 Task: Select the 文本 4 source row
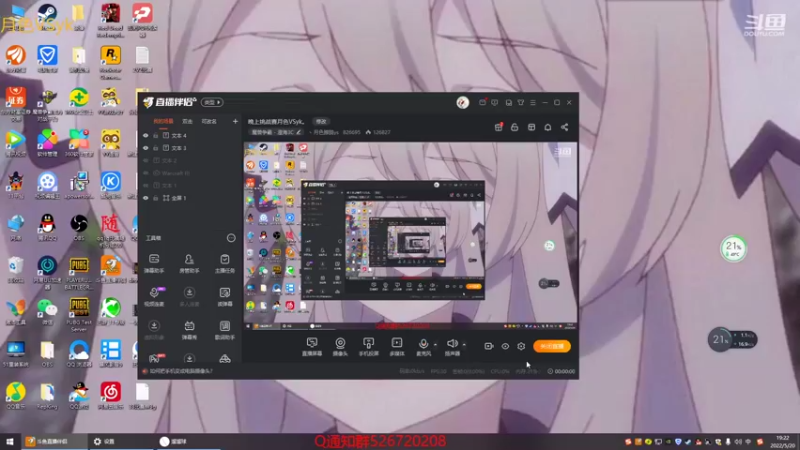190,136
